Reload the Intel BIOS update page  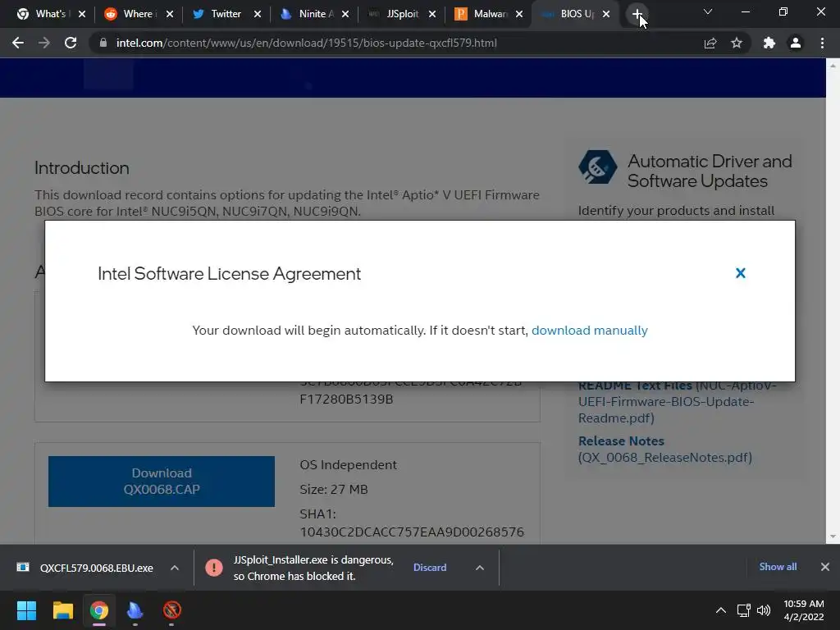[71, 43]
